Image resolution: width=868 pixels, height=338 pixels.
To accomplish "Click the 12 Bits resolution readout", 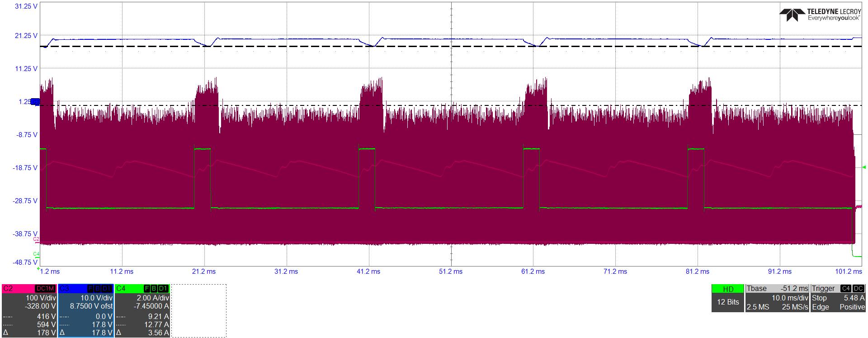I will 728,302.
